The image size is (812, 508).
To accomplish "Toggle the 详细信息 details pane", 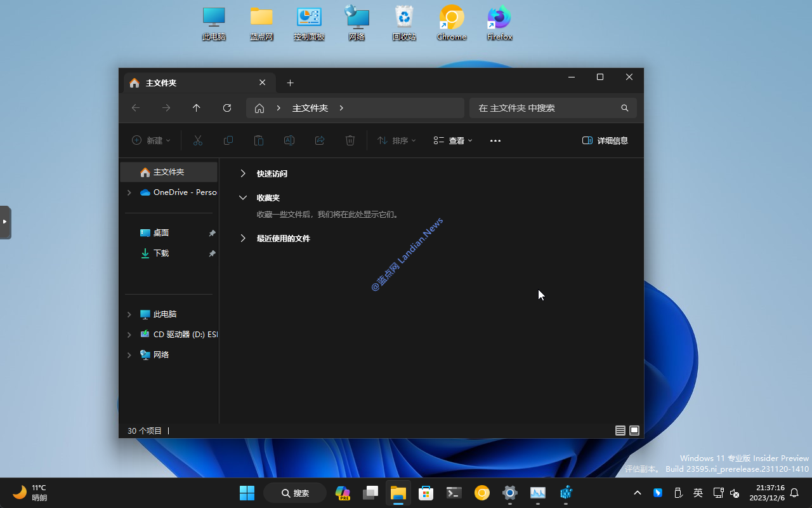I will (x=605, y=140).
